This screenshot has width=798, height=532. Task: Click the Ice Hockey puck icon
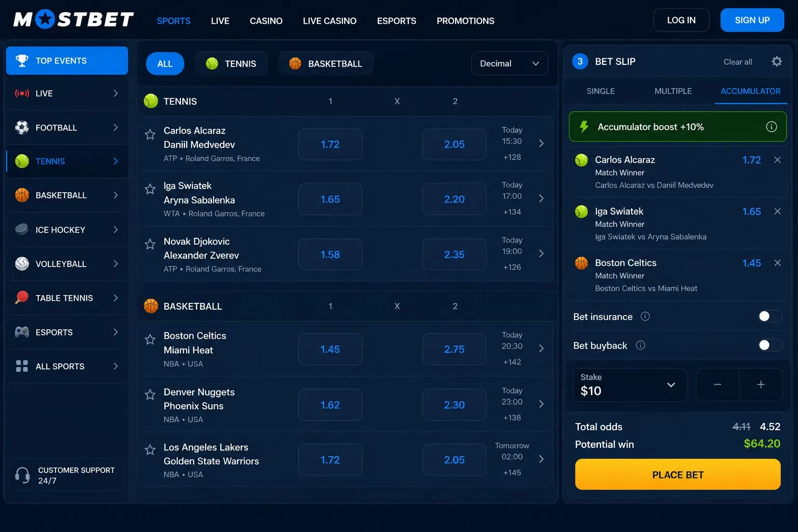[x=22, y=229]
